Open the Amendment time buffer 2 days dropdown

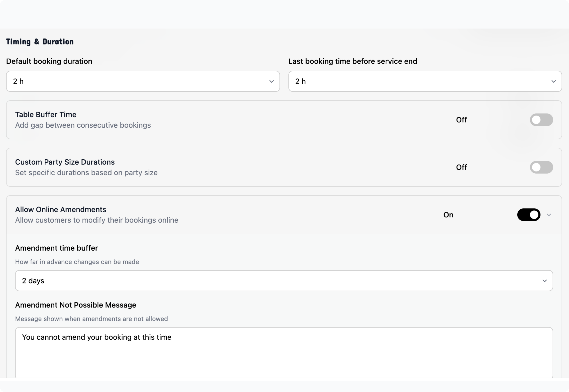[284, 281]
